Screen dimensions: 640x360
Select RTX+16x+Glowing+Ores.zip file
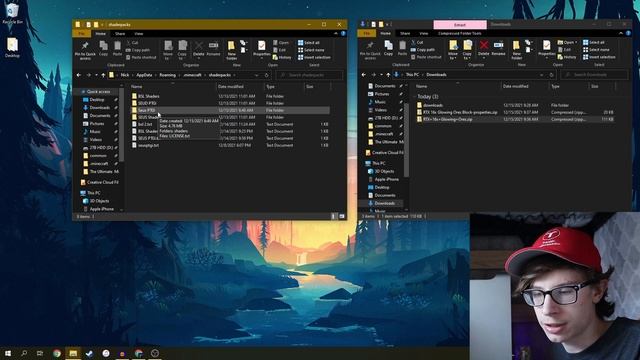coord(448,120)
